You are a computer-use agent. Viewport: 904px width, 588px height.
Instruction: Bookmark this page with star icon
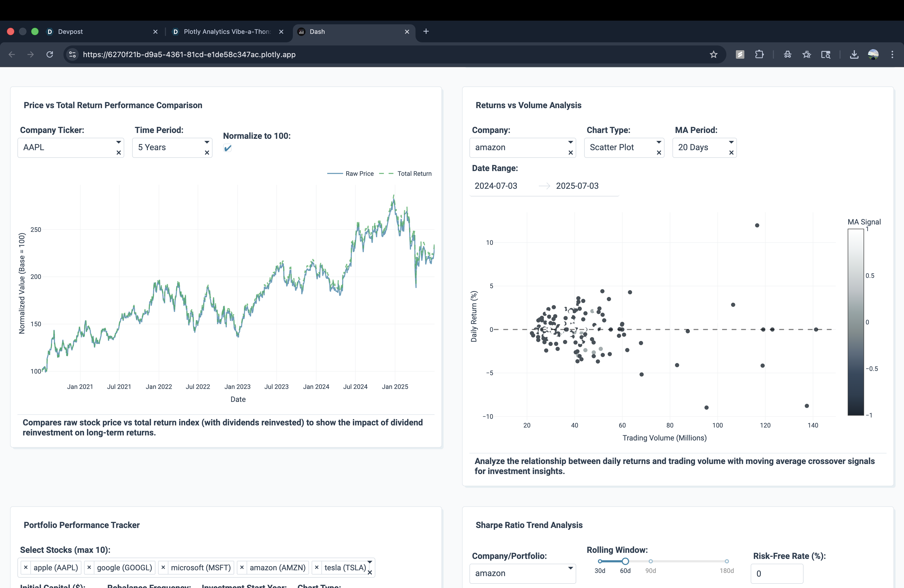[x=713, y=54]
